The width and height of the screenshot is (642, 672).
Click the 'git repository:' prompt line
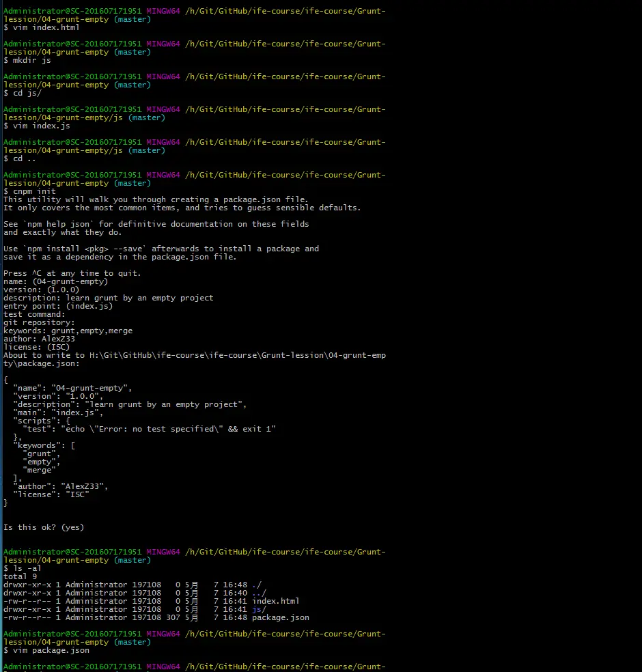point(39,322)
